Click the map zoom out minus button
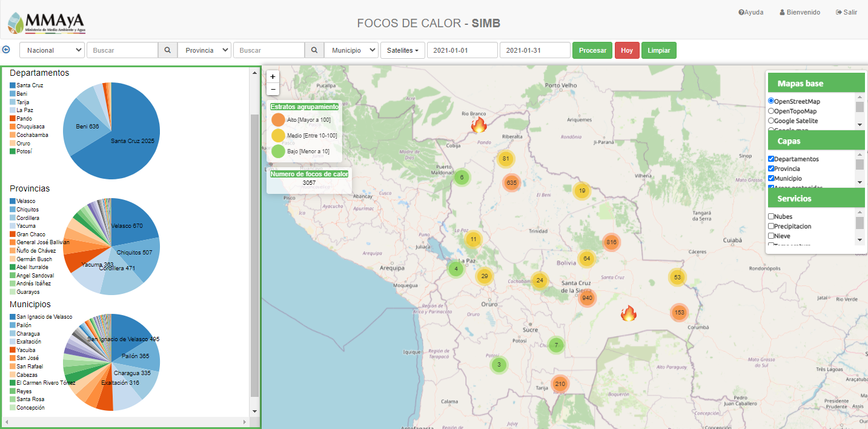 (x=273, y=89)
